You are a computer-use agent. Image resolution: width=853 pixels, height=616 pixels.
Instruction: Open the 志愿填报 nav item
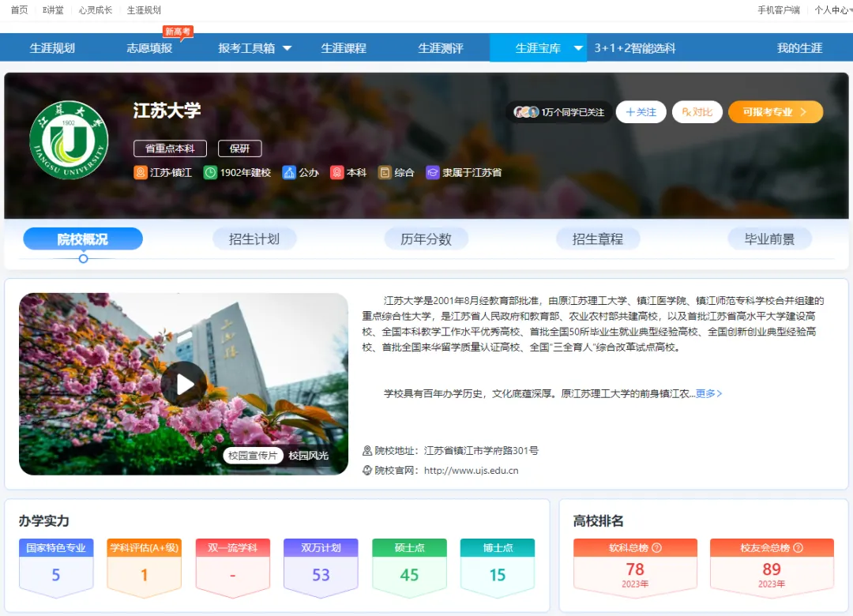click(149, 48)
